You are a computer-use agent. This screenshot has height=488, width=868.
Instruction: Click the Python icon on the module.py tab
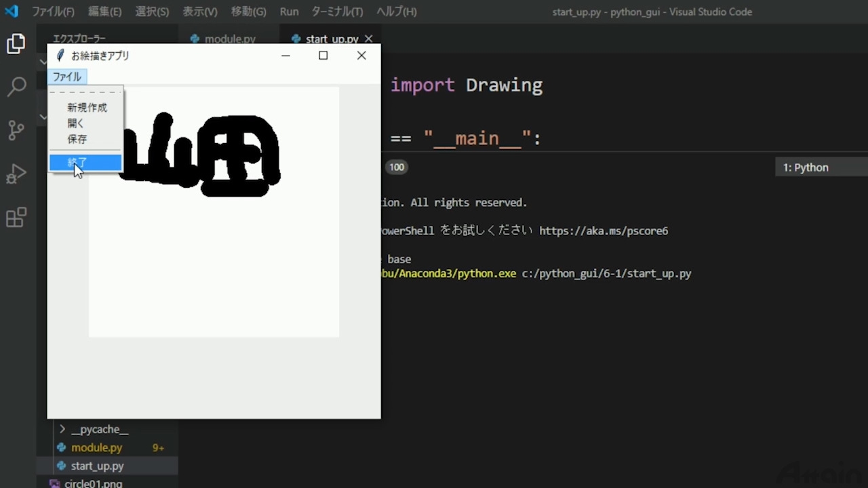(195, 39)
